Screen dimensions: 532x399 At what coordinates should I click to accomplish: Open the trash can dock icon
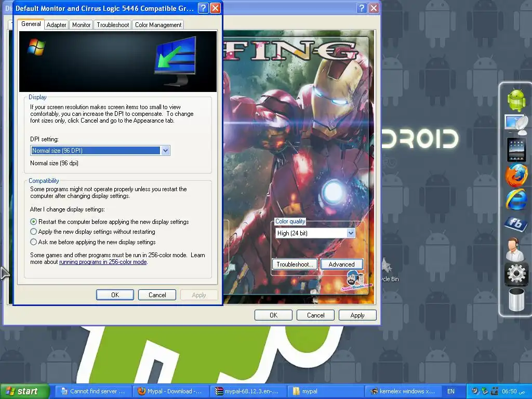click(516, 299)
